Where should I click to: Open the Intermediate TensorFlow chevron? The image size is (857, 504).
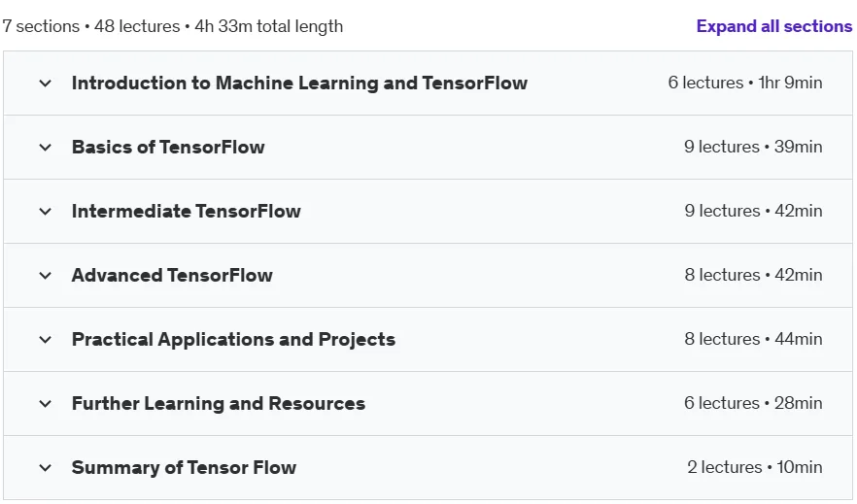[46, 212]
